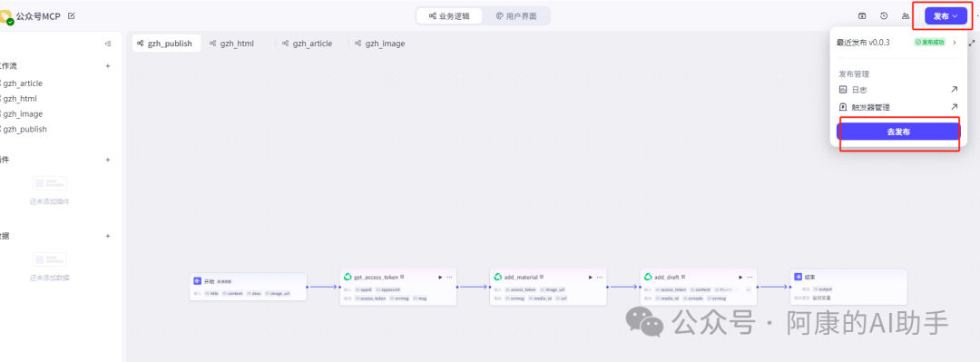Switch to the 用户界面 toggle
Image resolution: width=980 pixels, height=362 pixels.
tap(516, 16)
